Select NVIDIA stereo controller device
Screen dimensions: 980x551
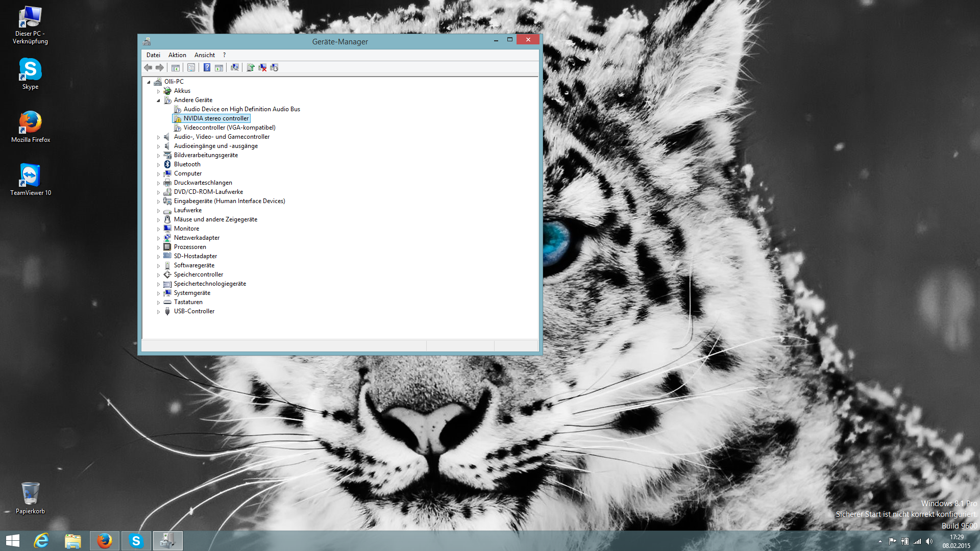coord(216,118)
